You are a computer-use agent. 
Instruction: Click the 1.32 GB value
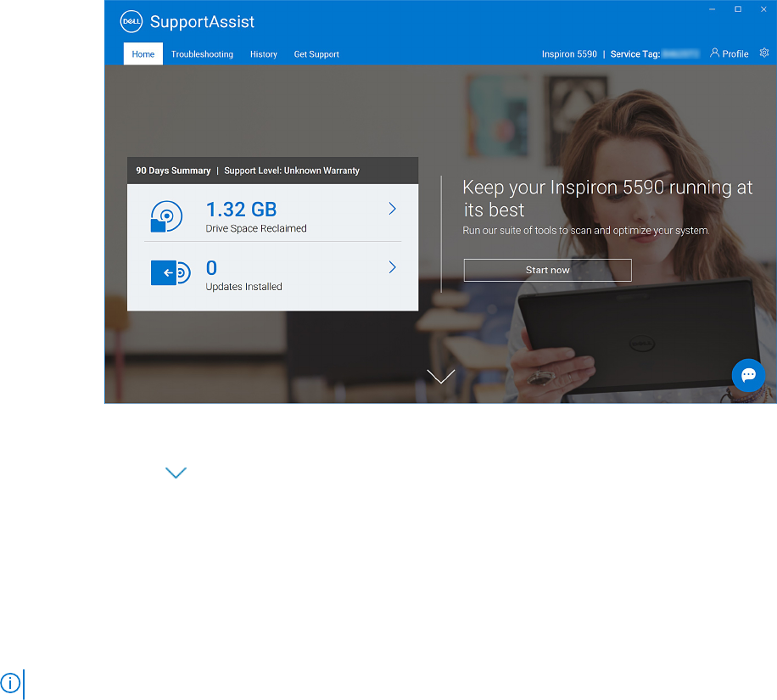[x=241, y=210]
